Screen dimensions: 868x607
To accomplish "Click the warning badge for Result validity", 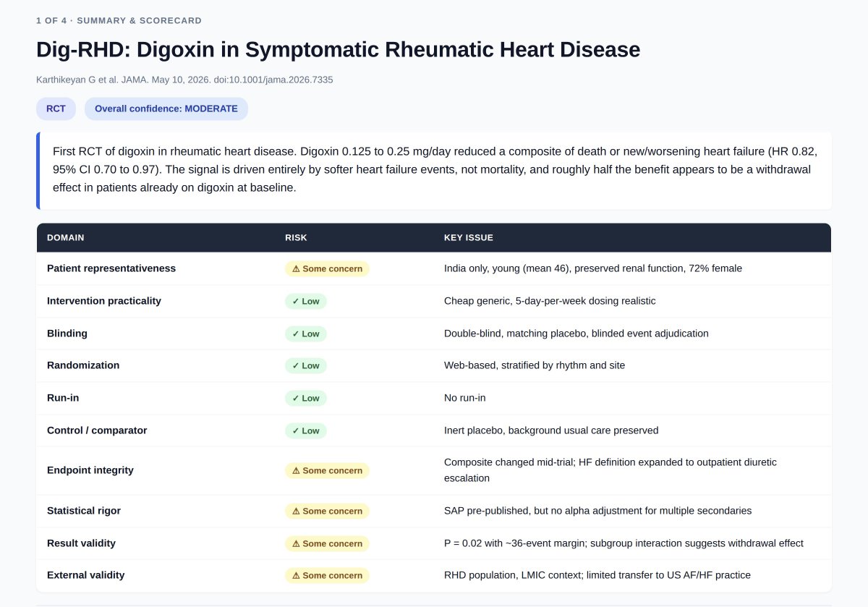I will 327,543.
